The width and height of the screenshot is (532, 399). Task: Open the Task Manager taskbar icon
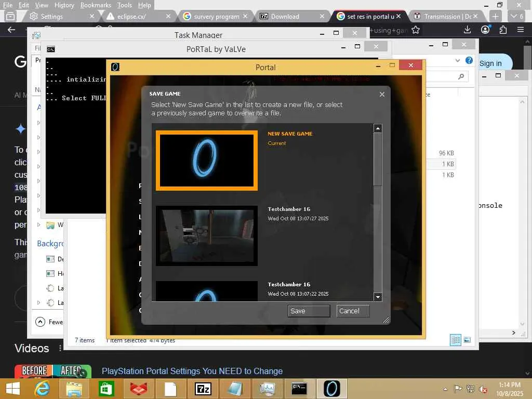(268, 389)
